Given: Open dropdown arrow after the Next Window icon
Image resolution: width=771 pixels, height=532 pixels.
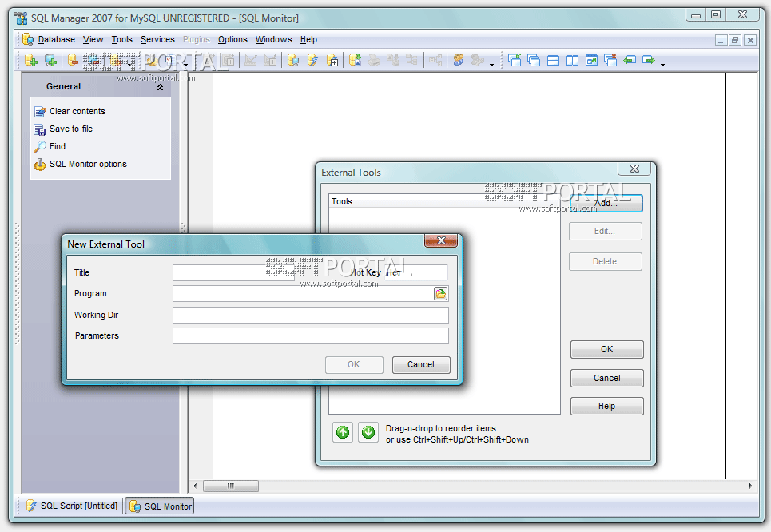Looking at the screenshot, I should click(662, 64).
